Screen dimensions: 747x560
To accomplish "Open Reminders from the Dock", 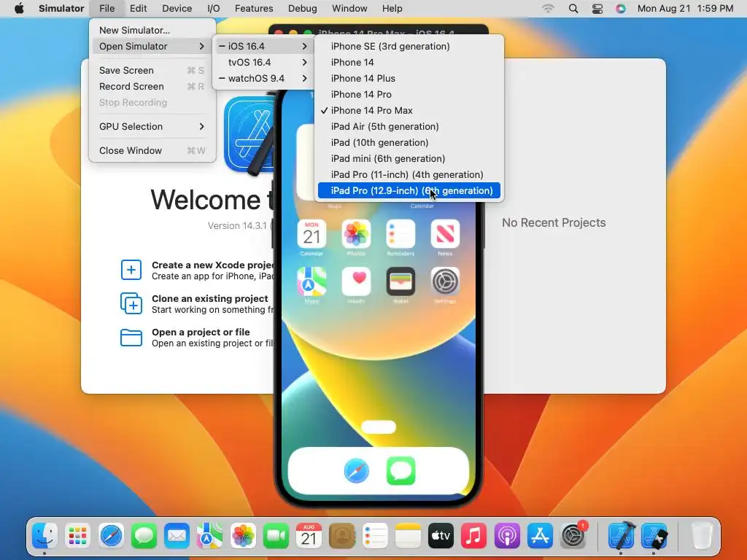I will pyautogui.click(x=375, y=536).
